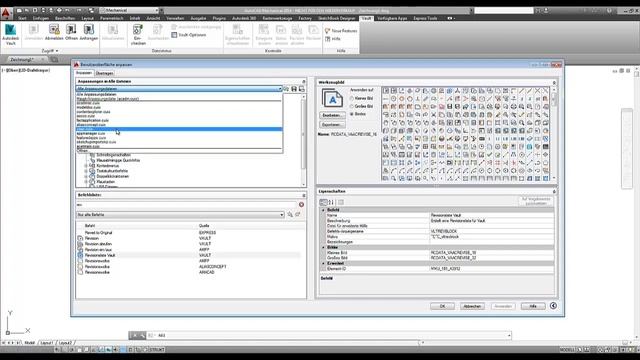Click the save icon beside customization files dropdown
The width and height of the screenshot is (640, 360).
click(x=294, y=89)
